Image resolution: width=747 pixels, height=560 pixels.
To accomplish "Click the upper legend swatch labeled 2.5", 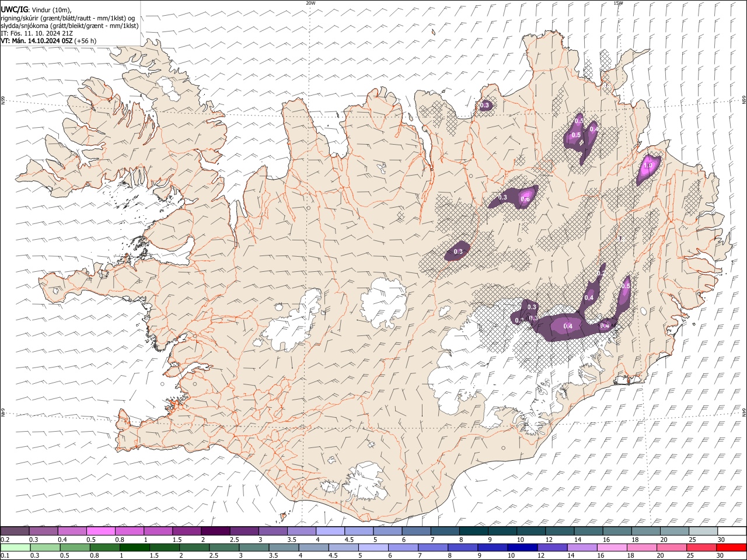I will (244, 531).
